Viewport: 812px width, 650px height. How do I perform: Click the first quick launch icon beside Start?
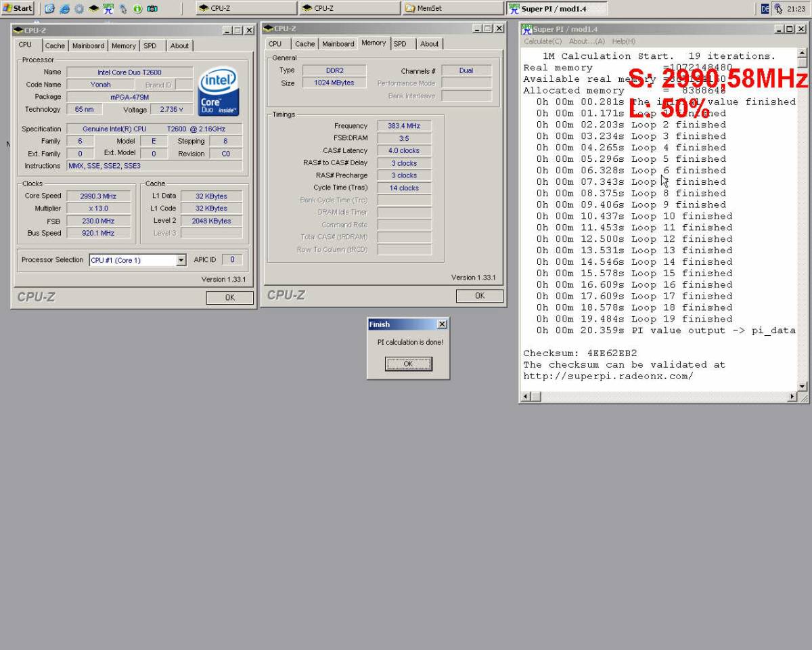(50, 9)
